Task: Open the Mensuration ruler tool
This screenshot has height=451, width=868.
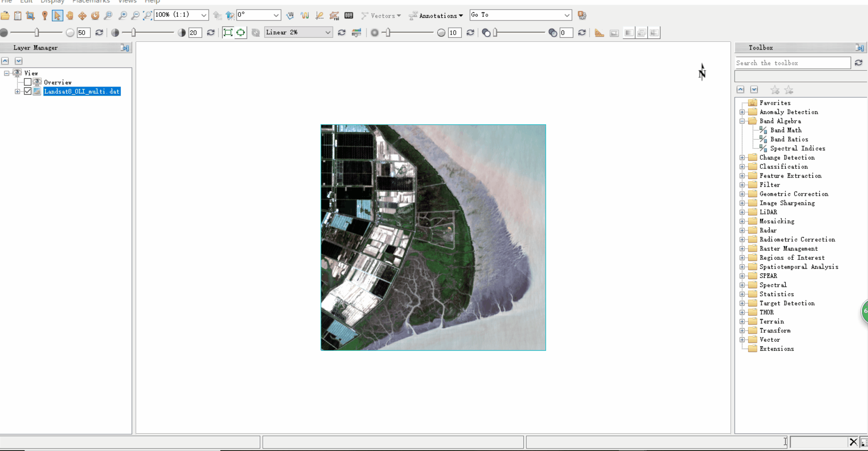Action: (599, 33)
